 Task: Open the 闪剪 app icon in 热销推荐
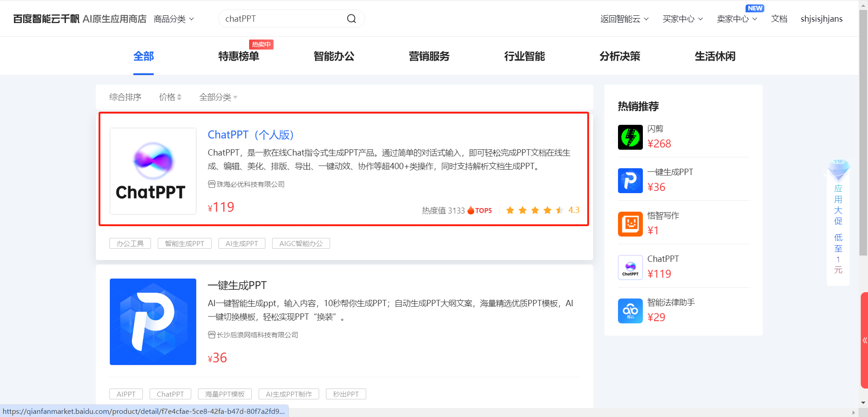tap(630, 137)
